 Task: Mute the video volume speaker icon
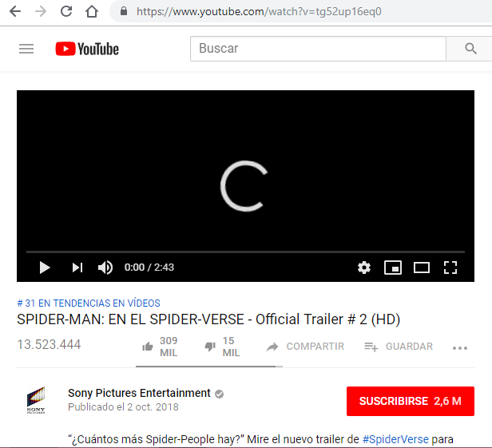tap(105, 268)
